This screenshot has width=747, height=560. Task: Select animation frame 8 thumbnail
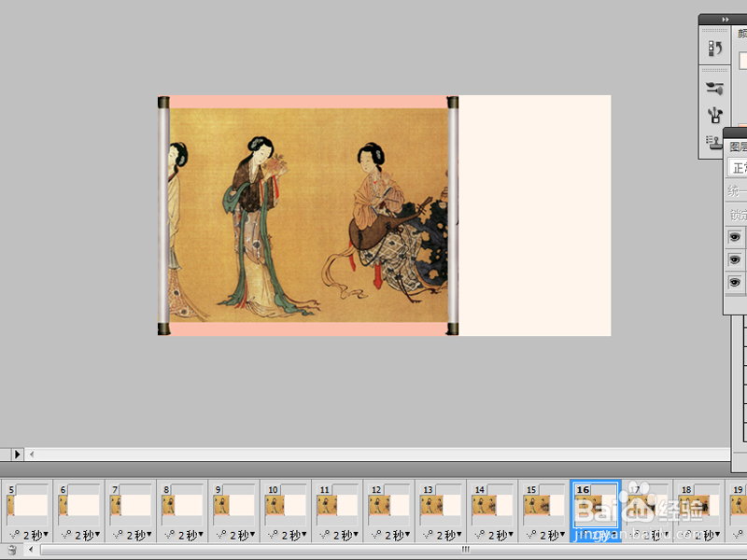(x=182, y=504)
